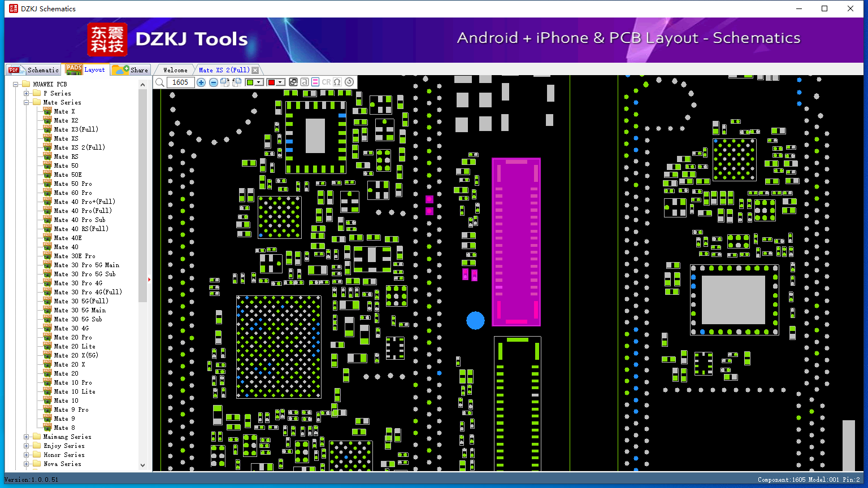Click the Mate 30 4G PADS file icon
Image resolution: width=868 pixels, height=488 pixels.
(47, 328)
